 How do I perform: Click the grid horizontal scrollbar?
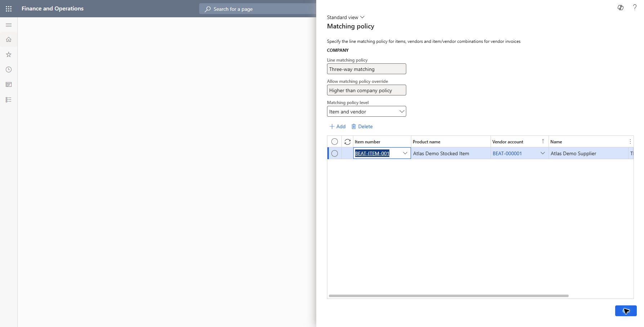tap(448, 296)
